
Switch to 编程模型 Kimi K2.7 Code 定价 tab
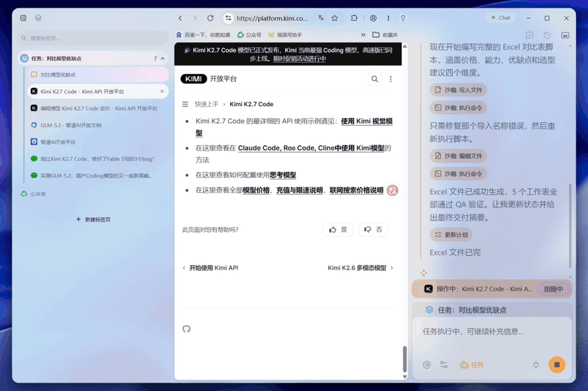[98, 108]
